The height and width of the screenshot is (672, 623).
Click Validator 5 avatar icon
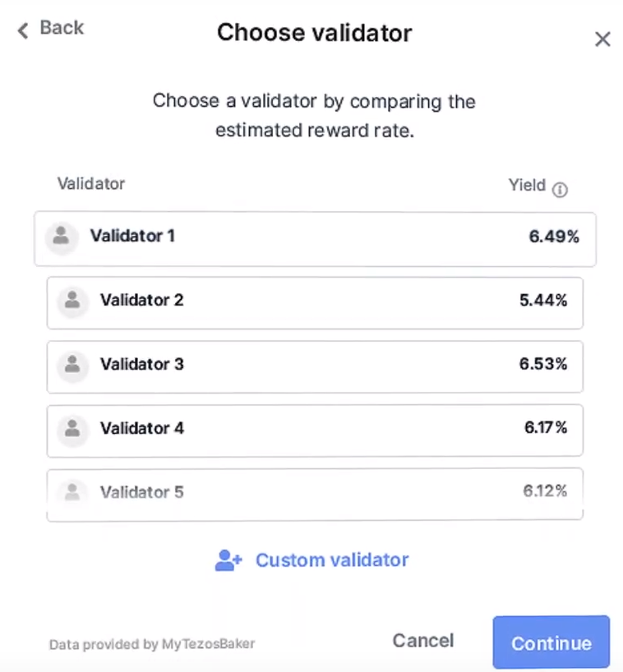(x=72, y=493)
